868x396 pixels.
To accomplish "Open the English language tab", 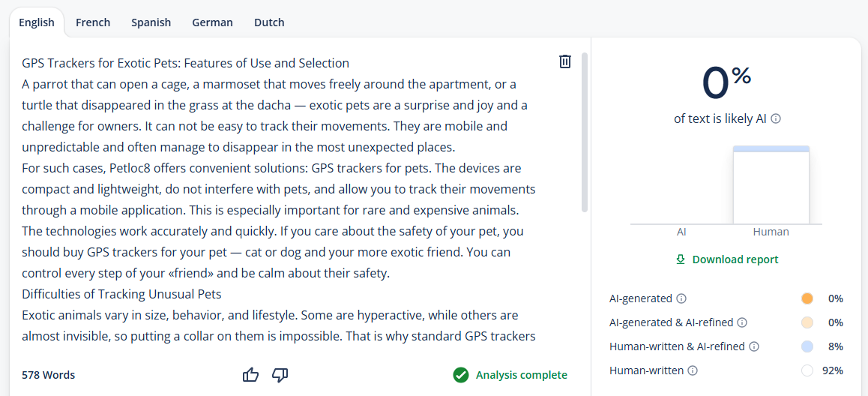I will pyautogui.click(x=37, y=22).
